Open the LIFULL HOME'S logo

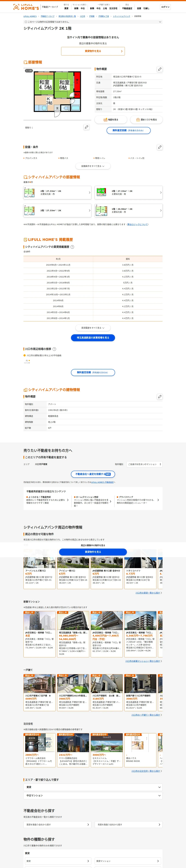[26, 7]
